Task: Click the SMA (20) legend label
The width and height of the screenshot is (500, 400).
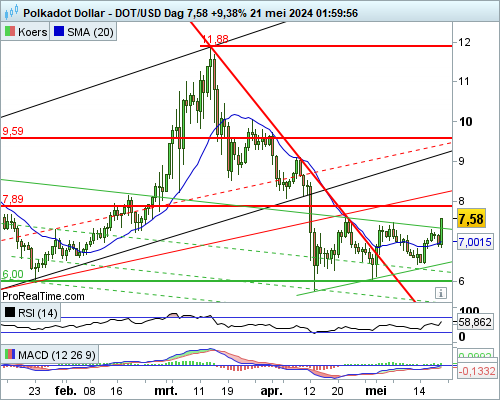Action: point(90,32)
